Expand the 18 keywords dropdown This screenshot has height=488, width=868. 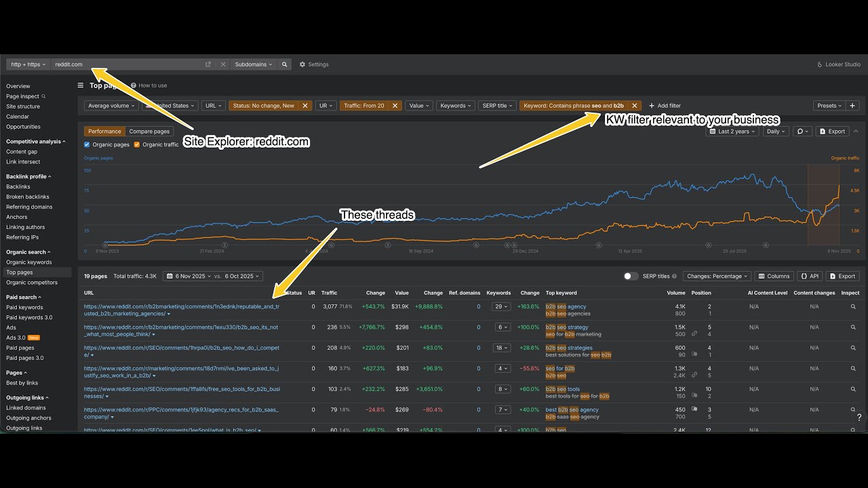pyautogui.click(x=501, y=348)
